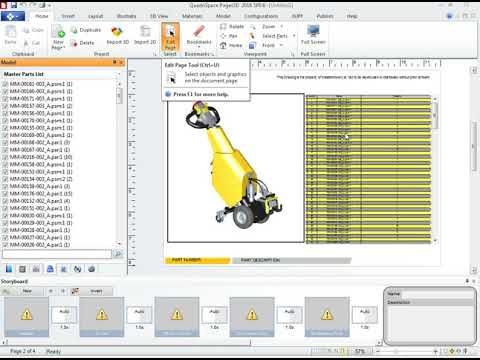Click the Invert button in Storyboard

tap(96, 291)
